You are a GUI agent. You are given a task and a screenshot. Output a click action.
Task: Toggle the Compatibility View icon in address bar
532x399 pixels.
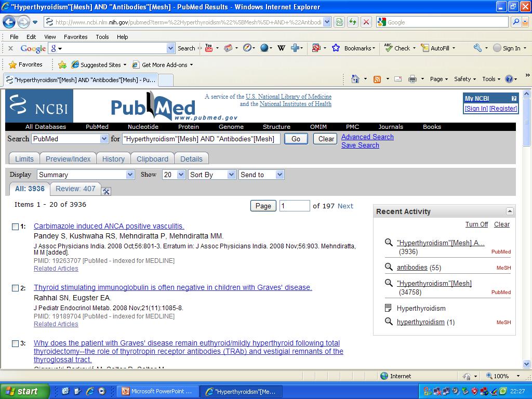tap(339, 22)
